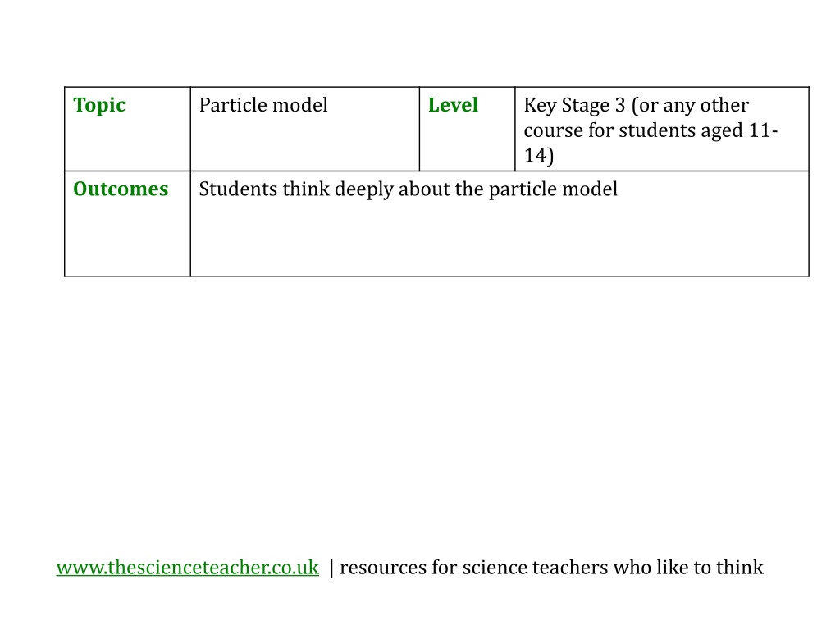Image resolution: width=840 pixels, height=630 pixels.
Task: Click the Students think deeply sentence
Action: 409,189
